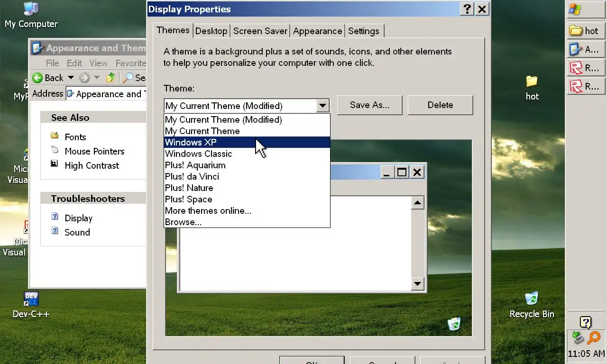Open the Favorites menu in the Appearance and Themes window
The width and height of the screenshot is (607, 364).
tap(130, 63)
